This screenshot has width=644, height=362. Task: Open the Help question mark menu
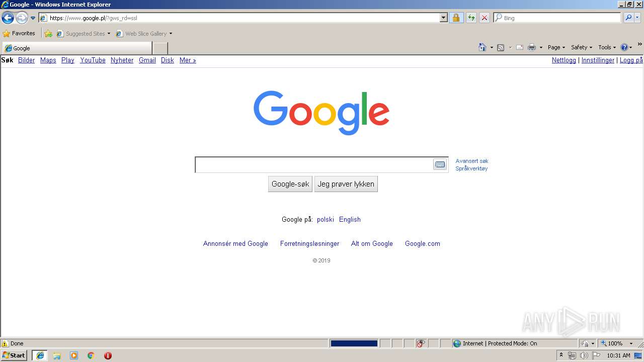tap(626, 47)
